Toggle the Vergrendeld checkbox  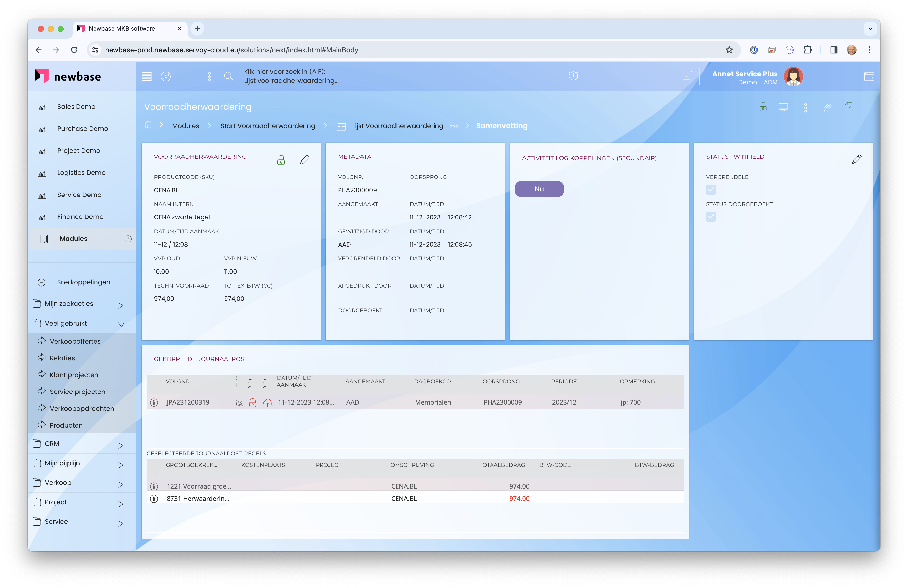(711, 190)
